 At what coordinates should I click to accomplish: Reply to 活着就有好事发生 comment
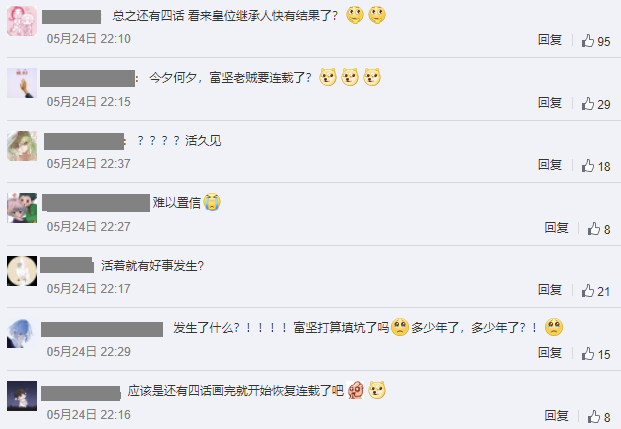[550, 290]
